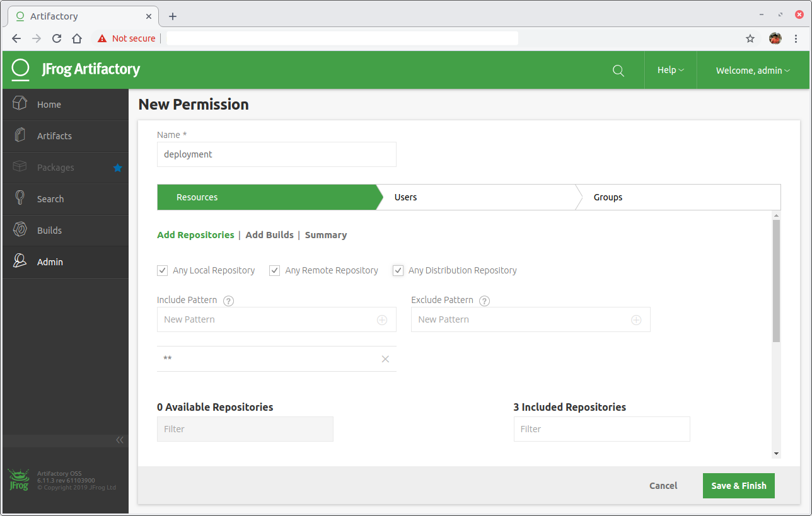Show Exclude Pattern help tooltip
This screenshot has width=812, height=516.
click(x=485, y=301)
